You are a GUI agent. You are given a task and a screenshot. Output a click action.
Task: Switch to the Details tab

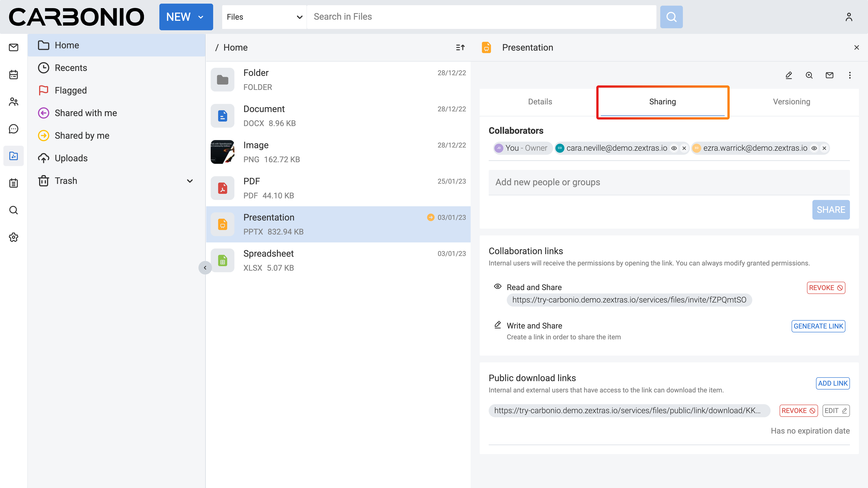540,102
